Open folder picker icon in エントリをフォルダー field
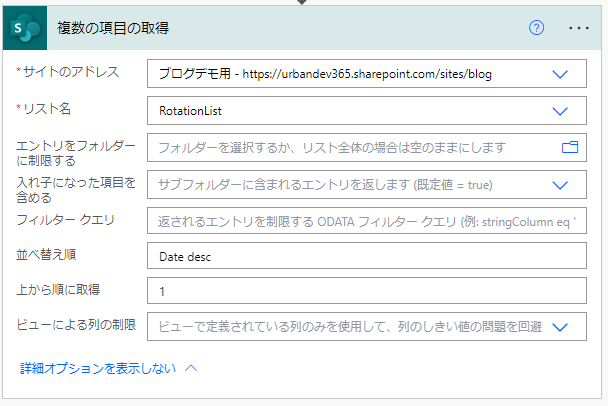 click(x=570, y=147)
